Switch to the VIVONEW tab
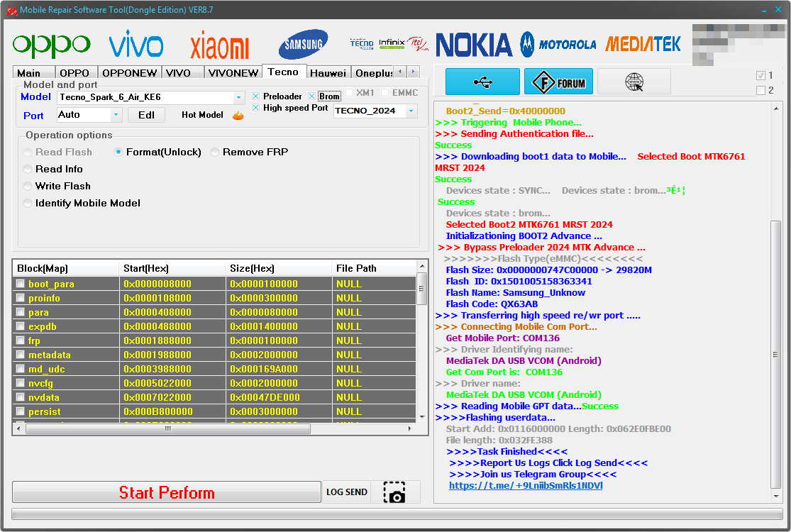This screenshot has width=791, height=532. [x=233, y=73]
